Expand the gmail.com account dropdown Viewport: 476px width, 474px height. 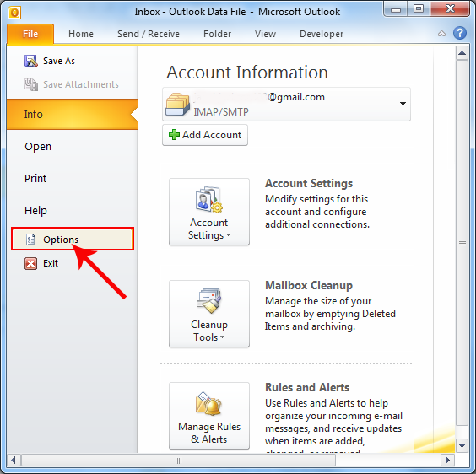coord(403,104)
